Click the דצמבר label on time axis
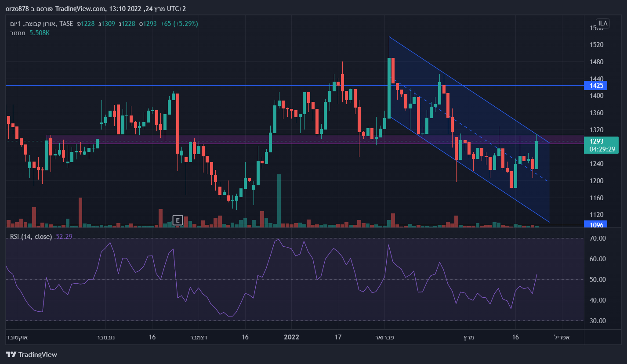The width and height of the screenshot is (627, 364). point(198,337)
